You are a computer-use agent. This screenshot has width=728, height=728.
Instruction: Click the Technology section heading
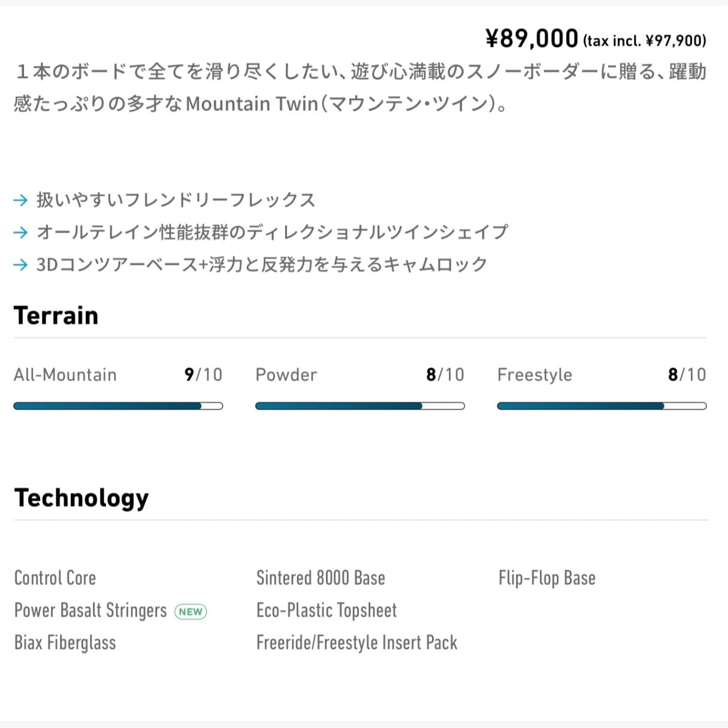click(x=81, y=498)
